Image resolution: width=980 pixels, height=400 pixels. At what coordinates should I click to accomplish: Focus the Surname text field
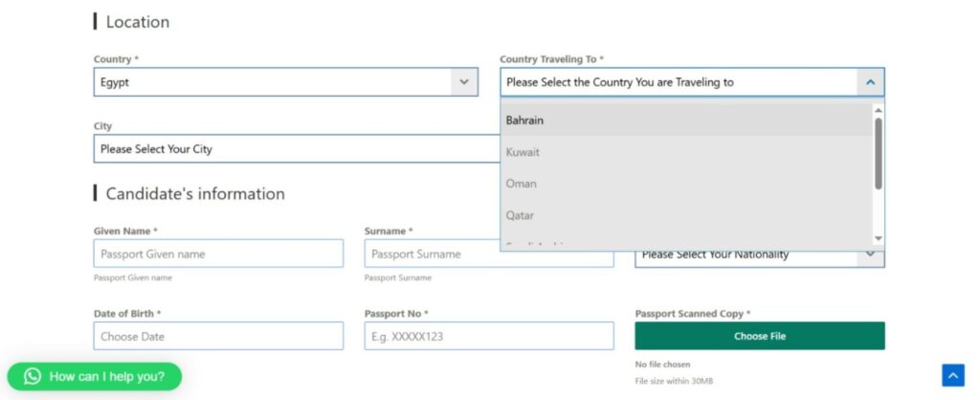coord(488,254)
